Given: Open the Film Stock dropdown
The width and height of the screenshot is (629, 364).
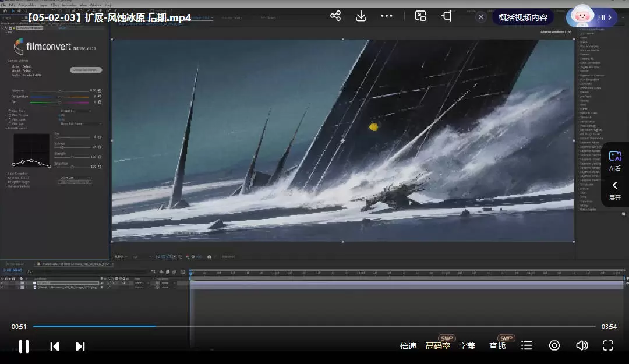Looking at the screenshot, I should (x=75, y=111).
